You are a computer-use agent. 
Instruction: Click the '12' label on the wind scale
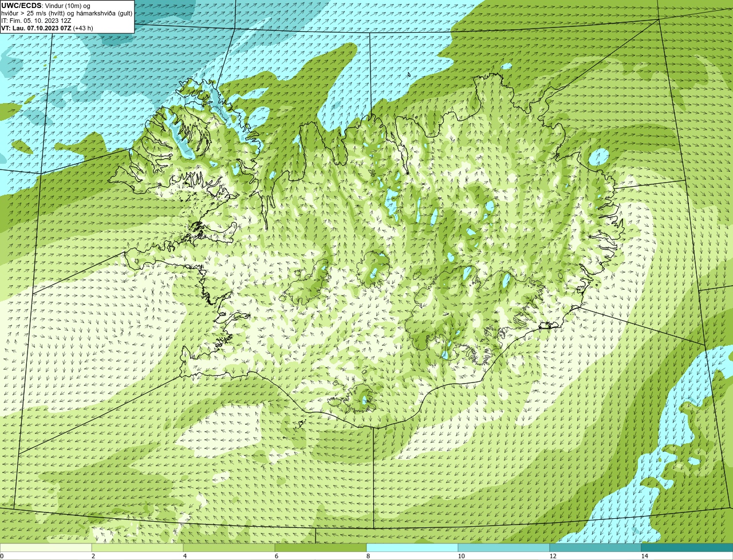553,556
